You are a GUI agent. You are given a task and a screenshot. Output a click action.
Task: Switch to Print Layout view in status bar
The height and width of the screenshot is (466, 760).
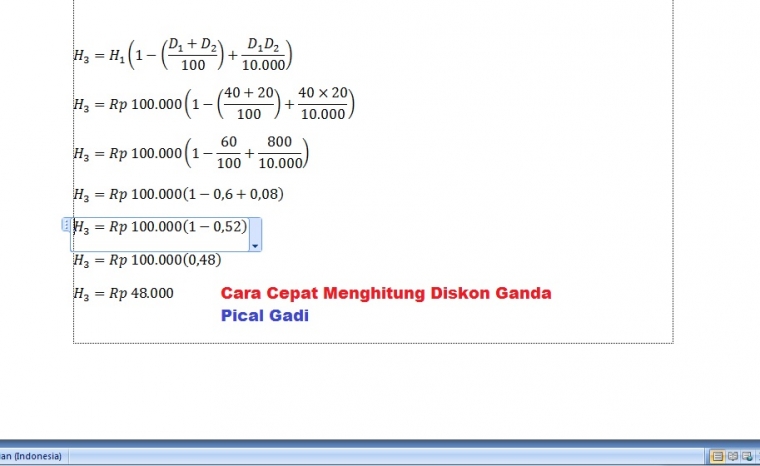pyautogui.click(x=717, y=456)
